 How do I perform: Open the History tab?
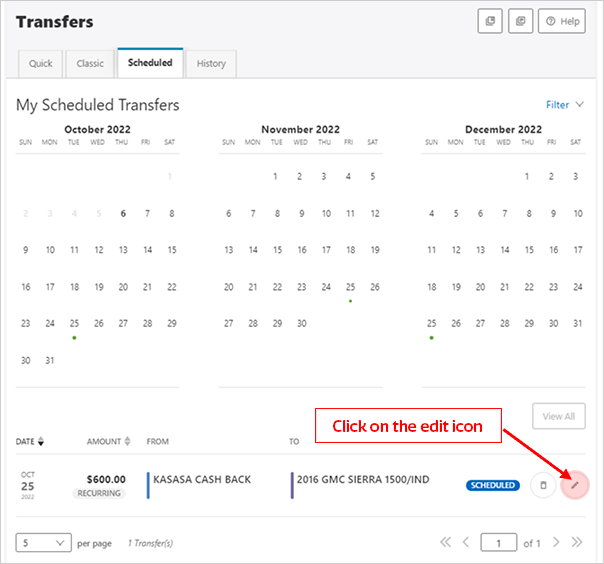211,64
